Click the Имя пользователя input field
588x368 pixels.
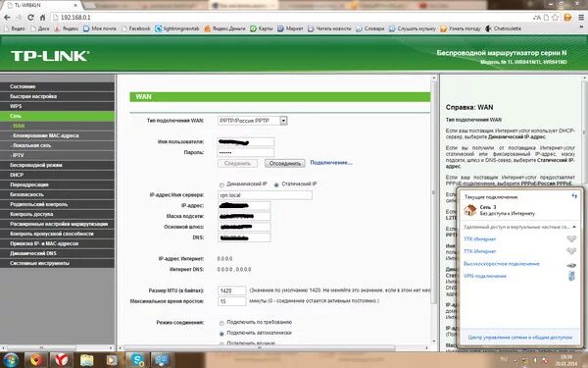[x=246, y=141]
